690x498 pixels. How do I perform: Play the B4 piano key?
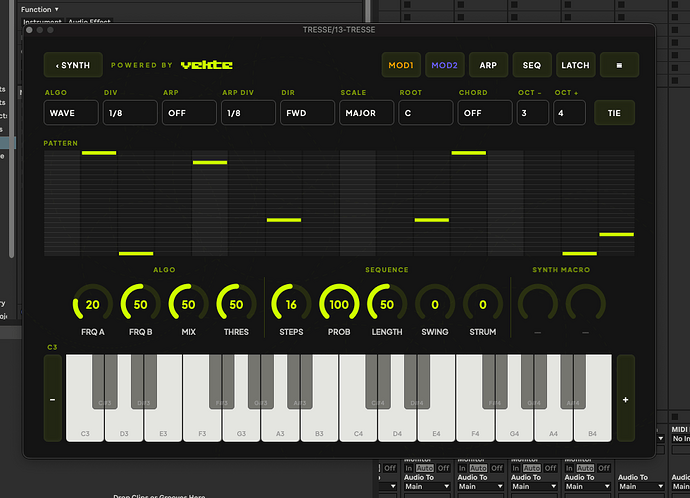(592, 426)
